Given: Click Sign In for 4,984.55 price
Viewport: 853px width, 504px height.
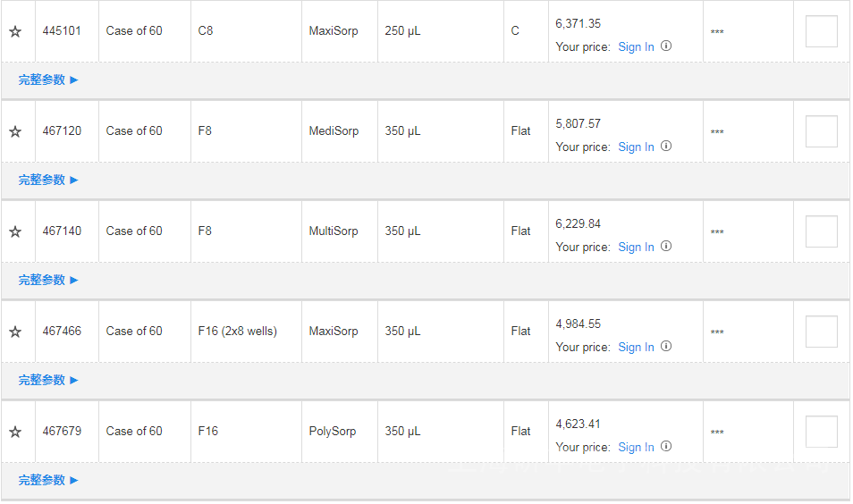Looking at the screenshot, I should [x=636, y=347].
